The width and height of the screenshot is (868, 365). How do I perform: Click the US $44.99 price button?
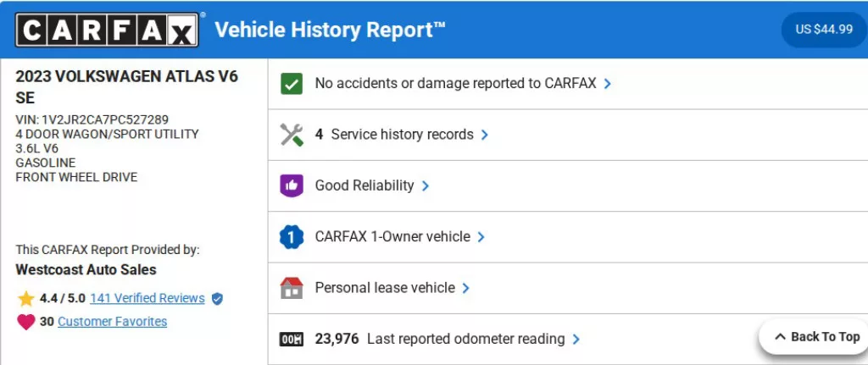coord(823,30)
